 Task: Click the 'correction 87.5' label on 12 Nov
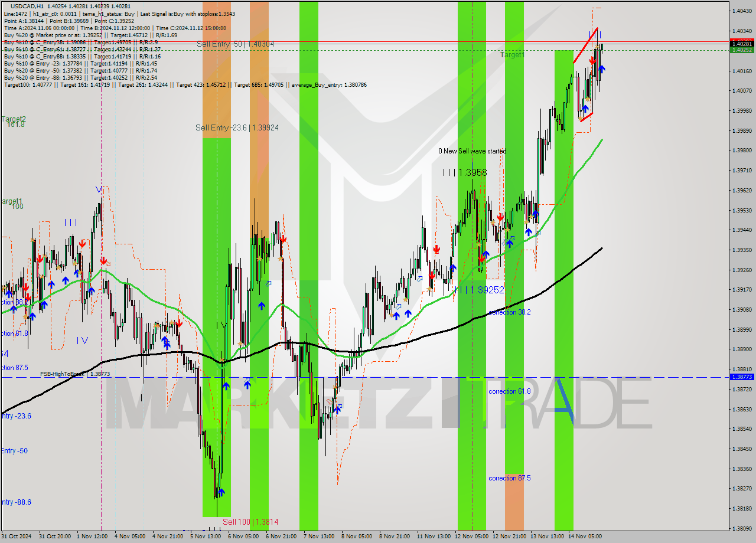pyautogui.click(x=510, y=478)
